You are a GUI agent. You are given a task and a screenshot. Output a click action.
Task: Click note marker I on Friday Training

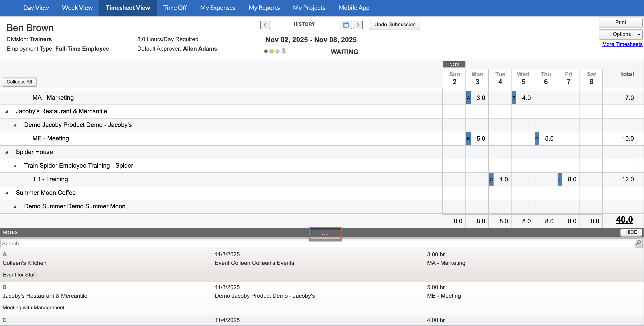coord(560,179)
